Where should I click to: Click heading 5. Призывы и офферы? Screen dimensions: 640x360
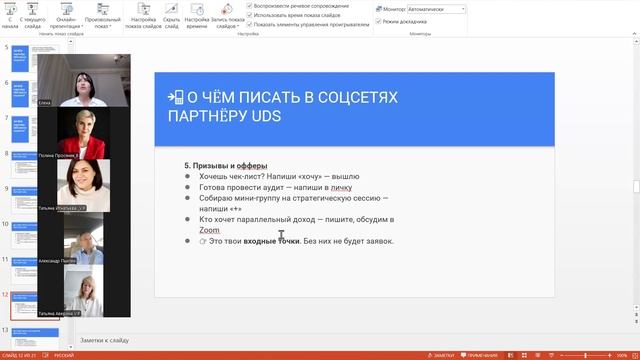click(226, 166)
